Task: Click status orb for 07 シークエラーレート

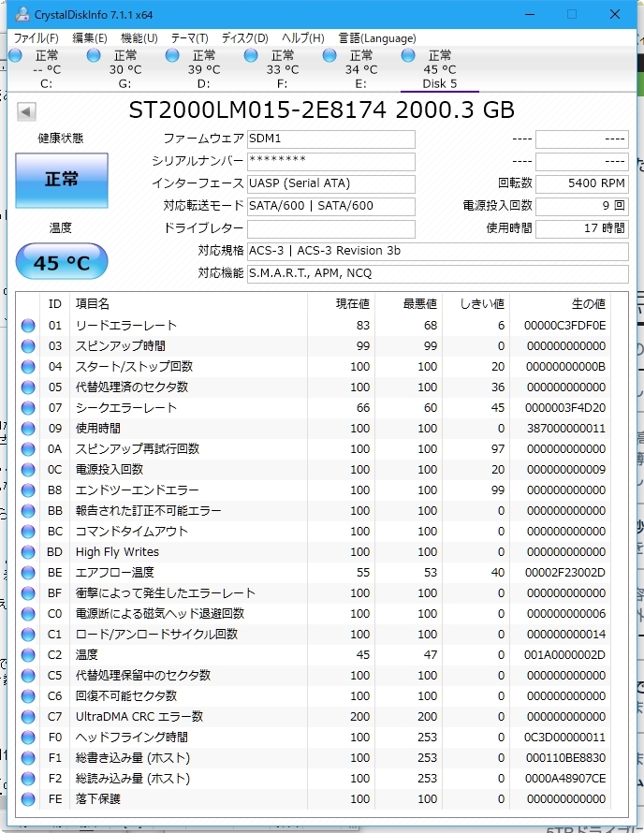Action: 28,408
